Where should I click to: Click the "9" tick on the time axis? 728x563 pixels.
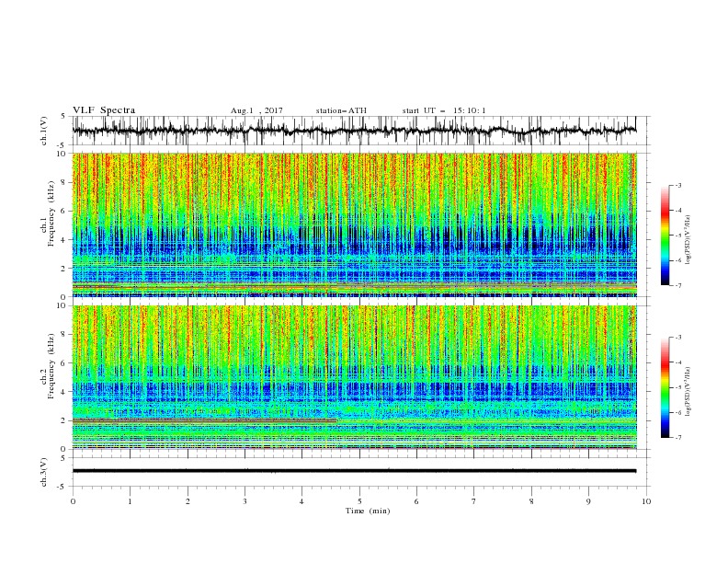[588, 501]
